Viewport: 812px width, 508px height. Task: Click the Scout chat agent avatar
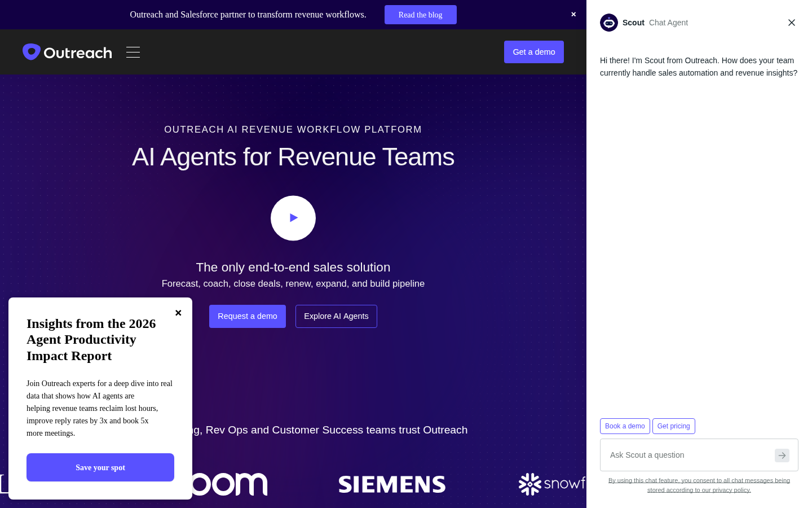tap(609, 23)
